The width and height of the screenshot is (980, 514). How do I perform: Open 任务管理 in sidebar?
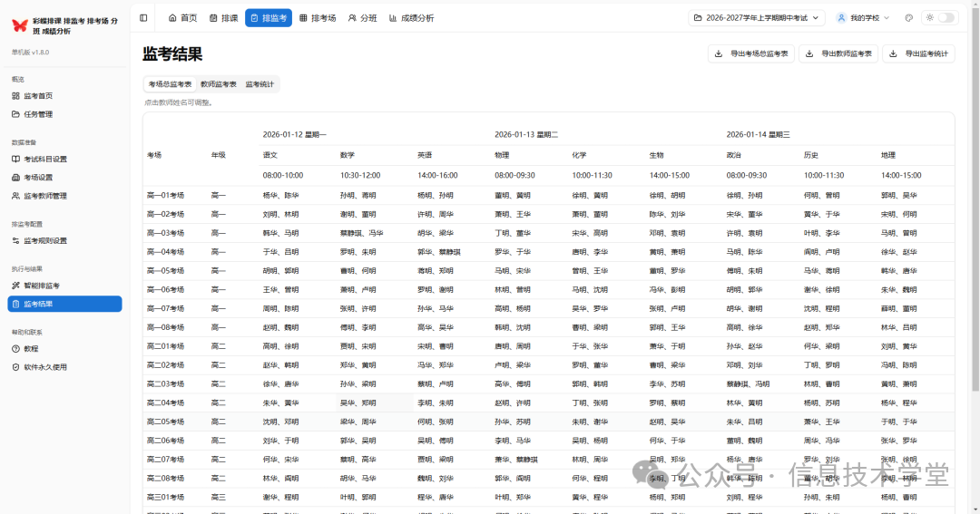coord(65,114)
